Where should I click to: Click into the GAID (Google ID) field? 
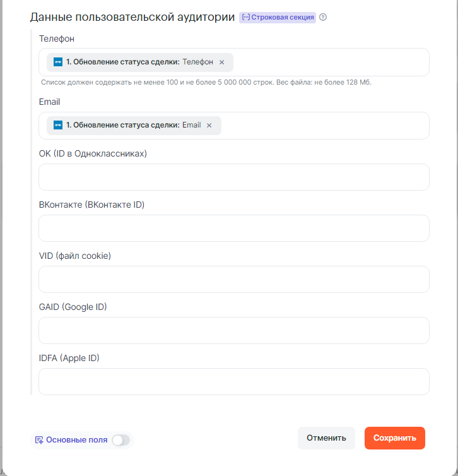(x=233, y=330)
